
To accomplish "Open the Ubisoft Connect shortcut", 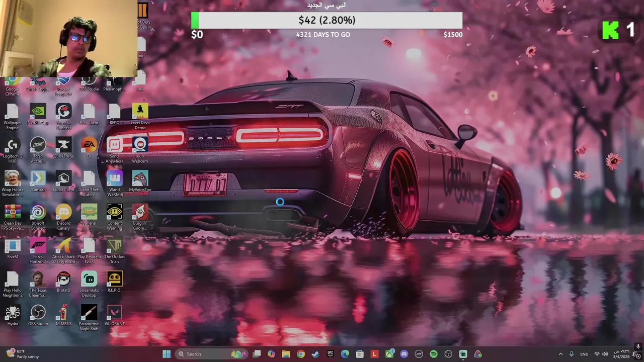I will (38, 218).
